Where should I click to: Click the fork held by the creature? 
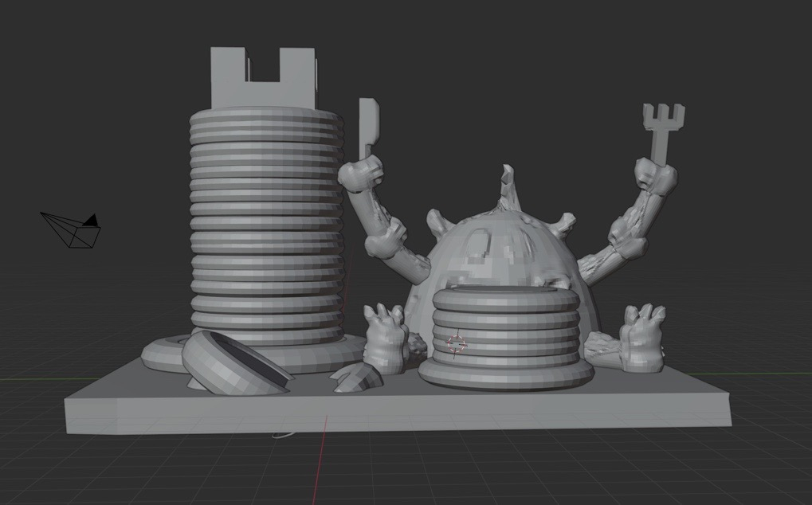663,131
